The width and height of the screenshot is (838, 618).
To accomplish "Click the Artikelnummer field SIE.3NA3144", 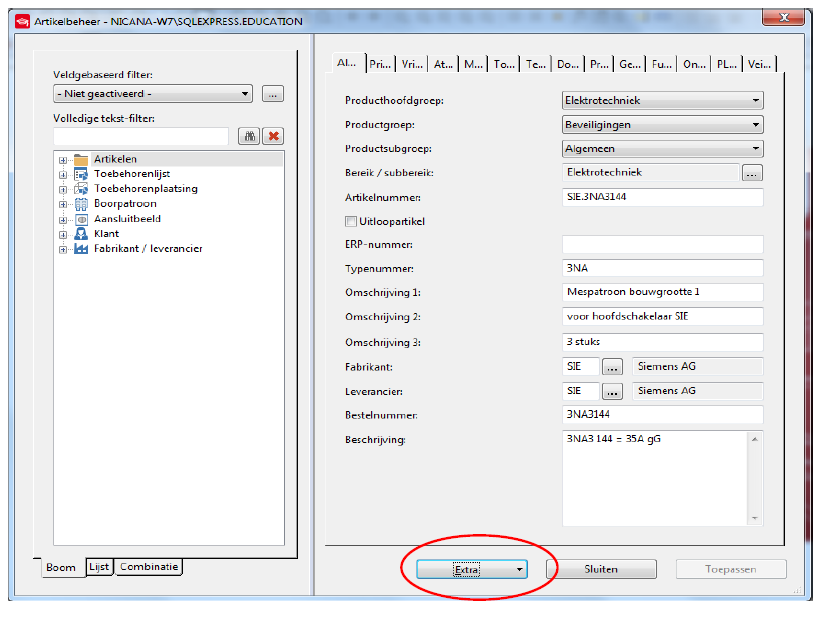I will [663, 197].
